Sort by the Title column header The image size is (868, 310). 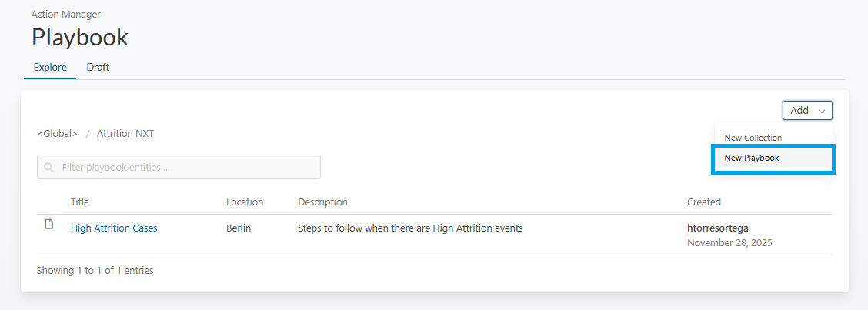click(80, 202)
